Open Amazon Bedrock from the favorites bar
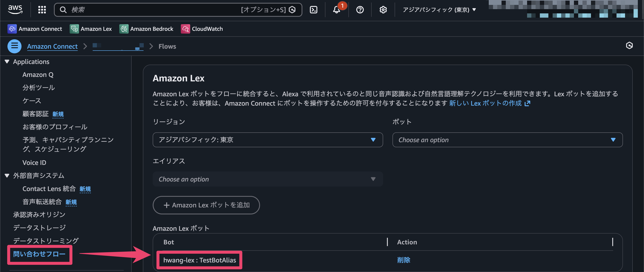Viewport: 644px width, 272px height. 146,29
